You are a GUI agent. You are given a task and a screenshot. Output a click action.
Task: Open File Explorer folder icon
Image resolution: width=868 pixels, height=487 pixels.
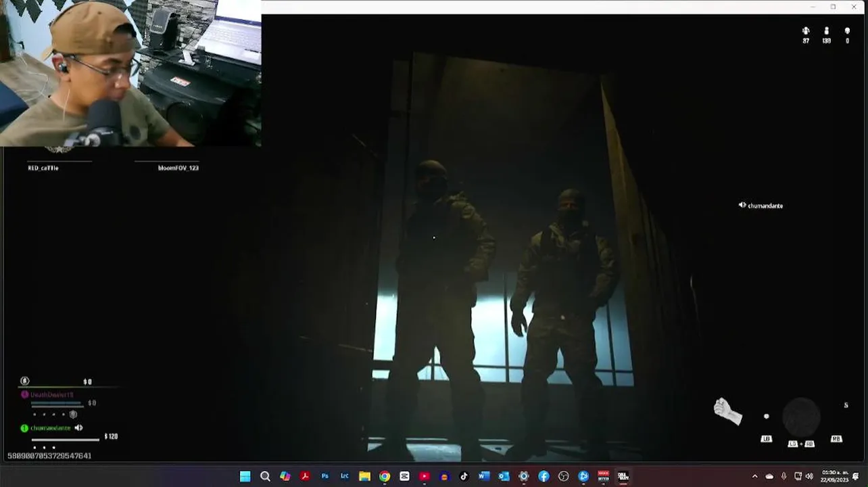(x=364, y=476)
